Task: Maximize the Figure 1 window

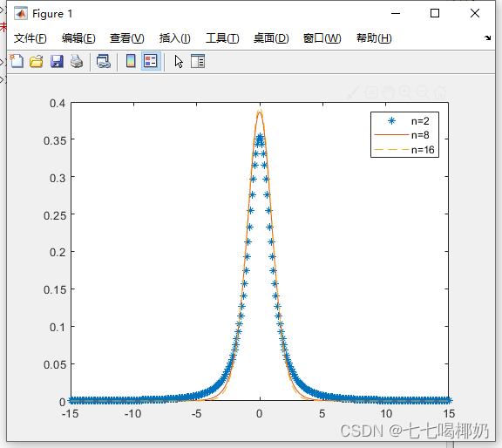Action: pos(435,13)
